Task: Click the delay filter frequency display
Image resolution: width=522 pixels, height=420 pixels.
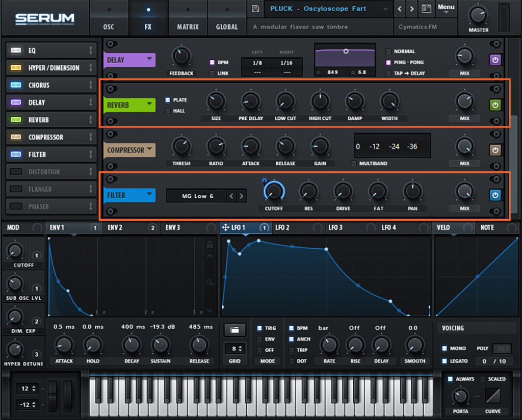Action: tap(331, 72)
